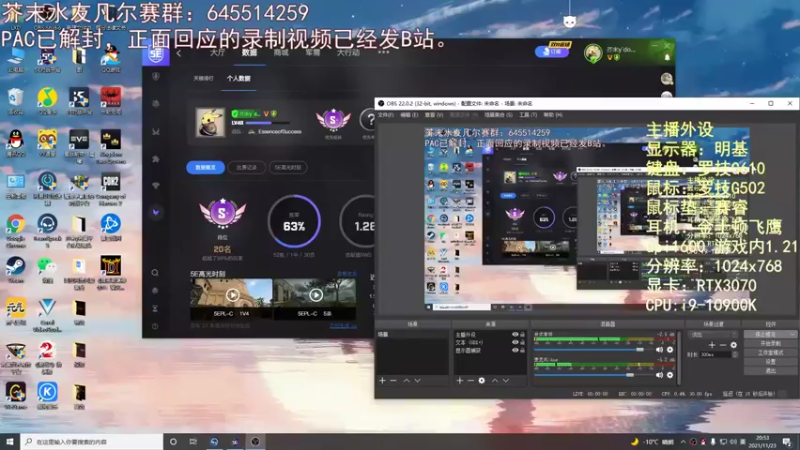Toggle the lock on first OBS source
Viewport: 800px width, 450px height.
click(522, 335)
